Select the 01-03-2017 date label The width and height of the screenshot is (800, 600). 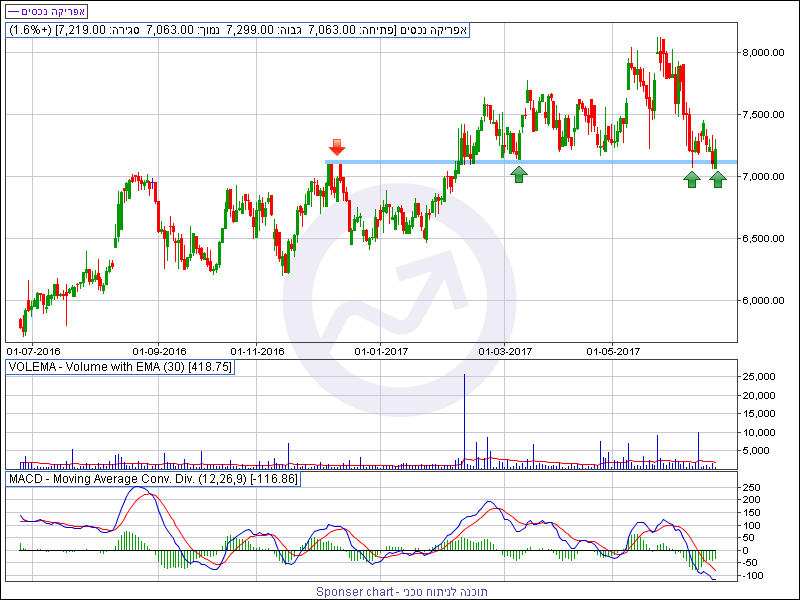coord(505,352)
